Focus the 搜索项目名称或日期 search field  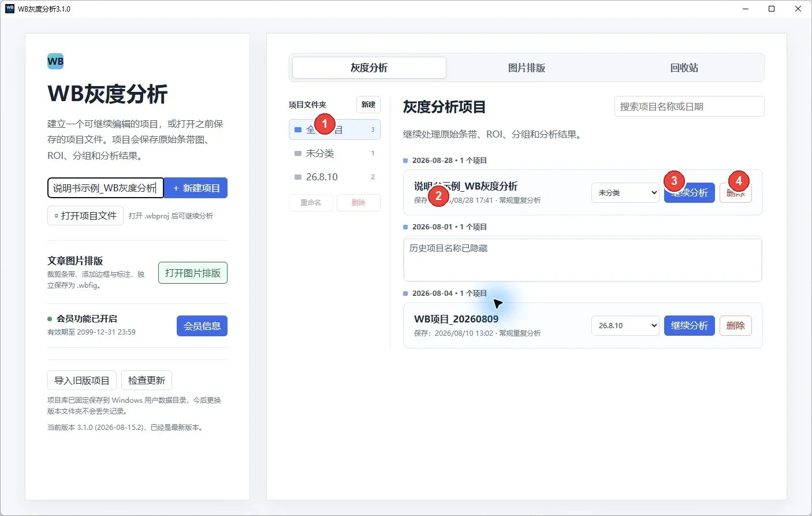690,106
